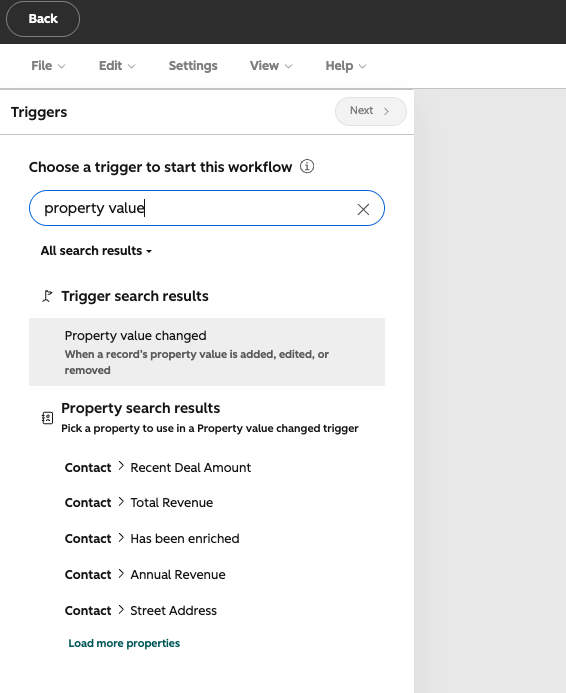
Task: Open the Edit menu
Action: click(117, 66)
